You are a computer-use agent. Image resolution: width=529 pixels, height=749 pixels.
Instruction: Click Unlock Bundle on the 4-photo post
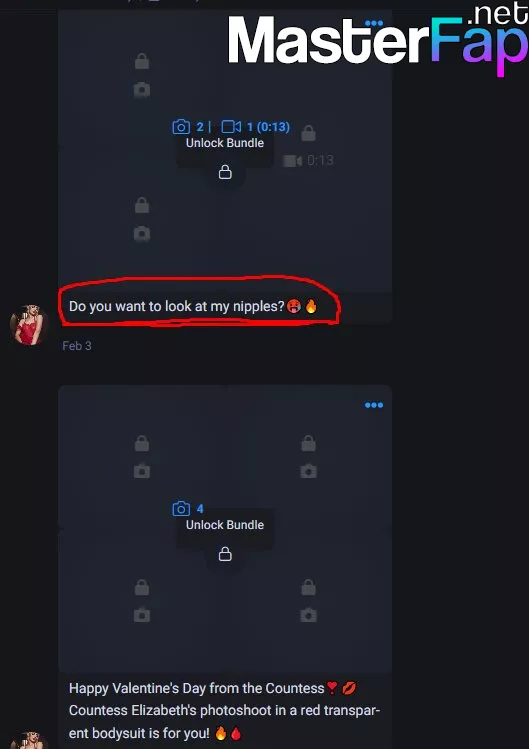pyautogui.click(x=225, y=525)
